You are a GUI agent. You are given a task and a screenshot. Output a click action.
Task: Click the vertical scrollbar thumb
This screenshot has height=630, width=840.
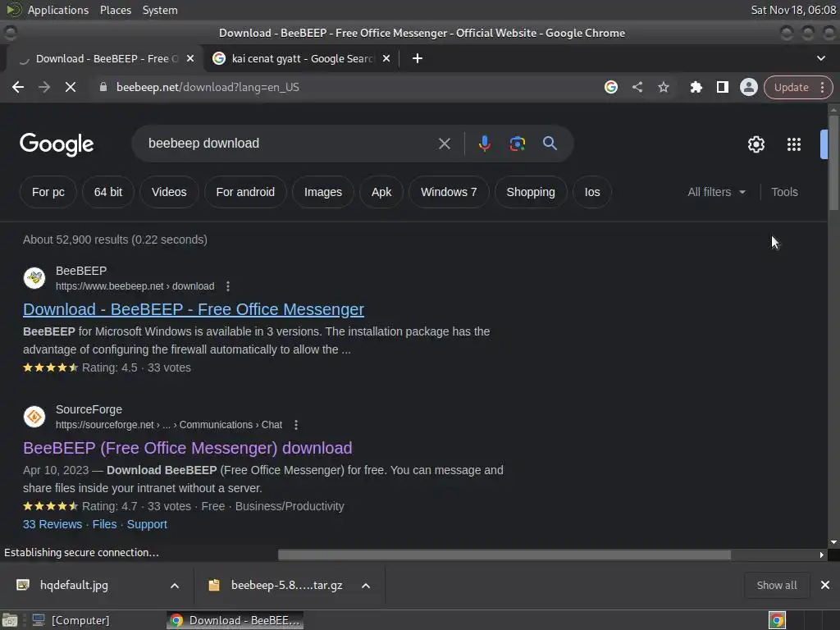click(833, 162)
